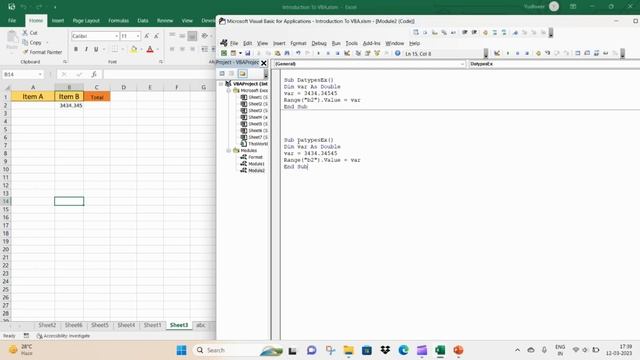Click the Decrease Font Size icon

156,36
